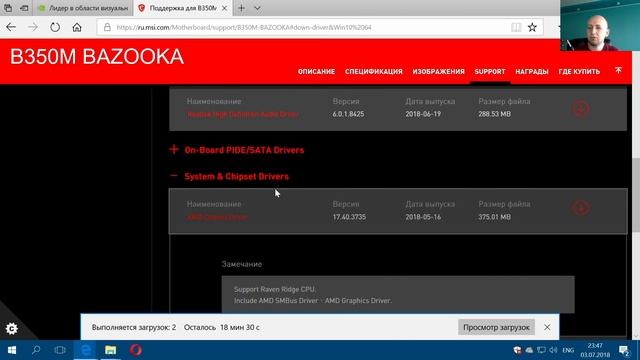Open the taskbar search magnifier

pyautogui.click(x=36, y=350)
